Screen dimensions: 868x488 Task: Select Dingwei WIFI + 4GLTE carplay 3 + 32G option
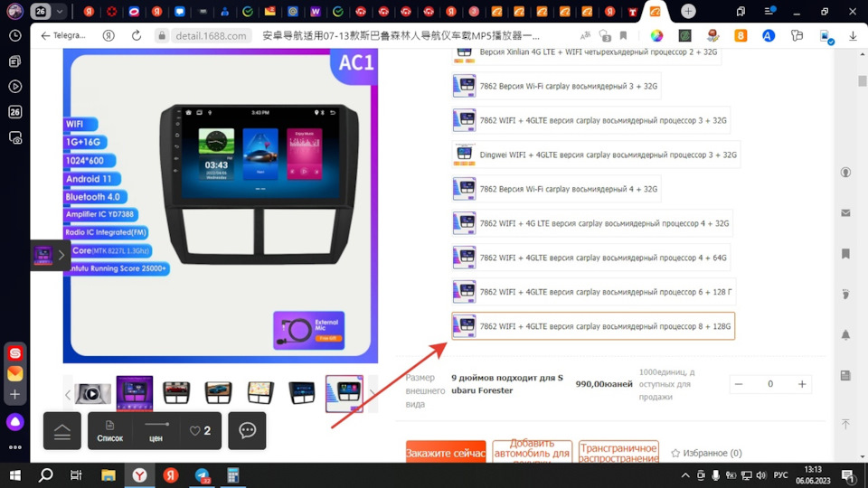(x=596, y=155)
